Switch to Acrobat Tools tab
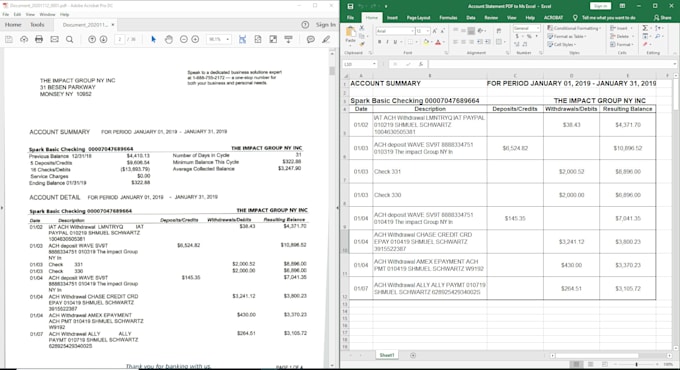Screen dimensions: 680x370 (x=37, y=25)
